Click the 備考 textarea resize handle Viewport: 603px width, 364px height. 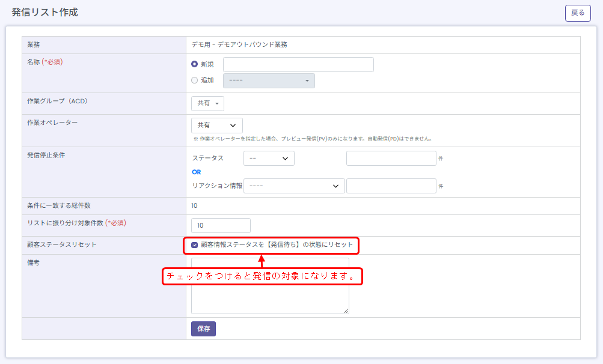click(346, 311)
